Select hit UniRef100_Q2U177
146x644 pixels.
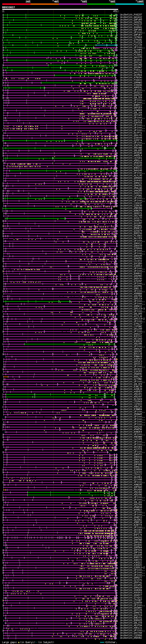coord(131,218)
